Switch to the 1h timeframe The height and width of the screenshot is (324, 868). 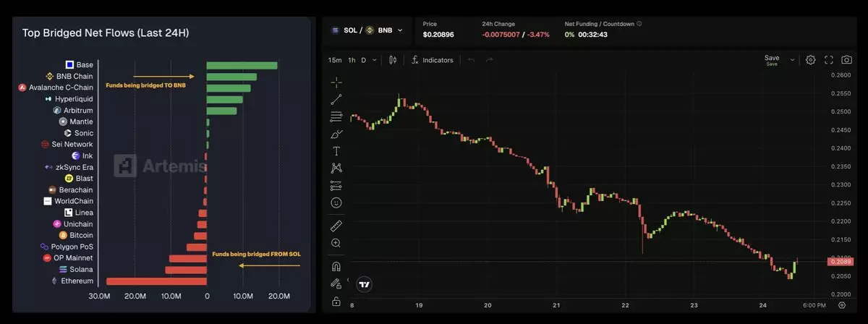pyautogui.click(x=352, y=60)
